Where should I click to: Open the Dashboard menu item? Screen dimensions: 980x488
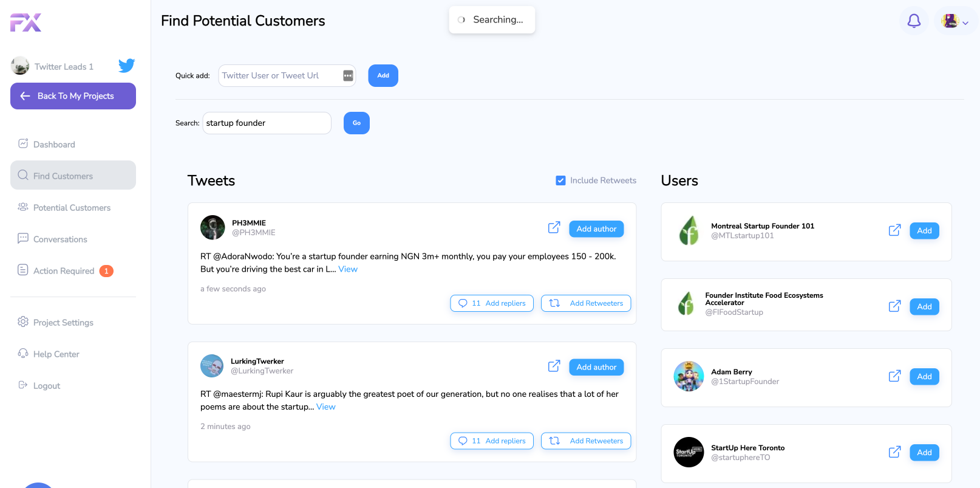click(x=54, y=145)
